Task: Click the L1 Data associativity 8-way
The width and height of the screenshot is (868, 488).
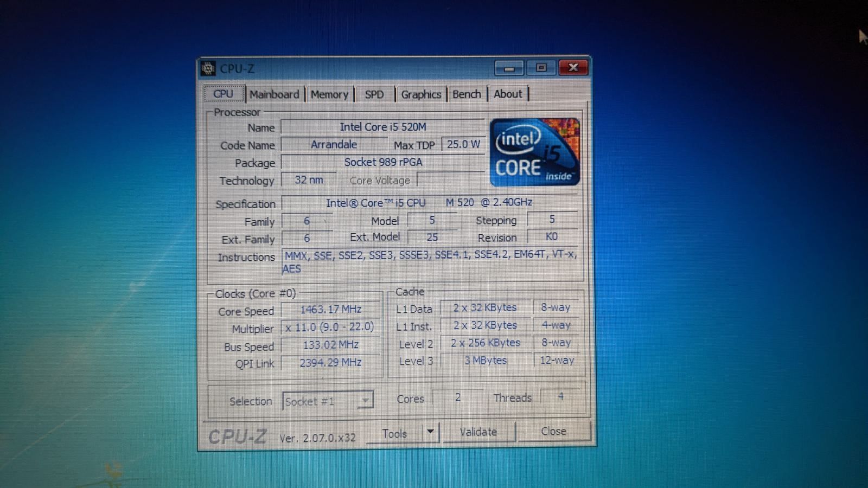Action: point(556,307)
